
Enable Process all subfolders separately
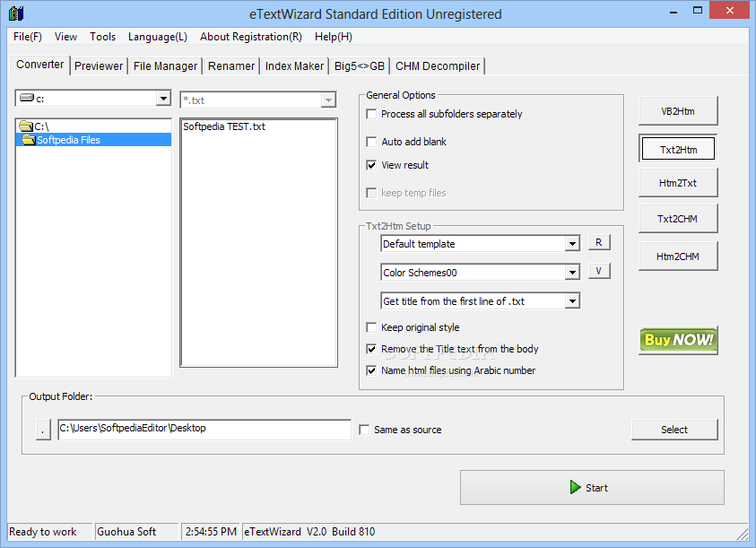pyautogui.click(x=371, y=114)
